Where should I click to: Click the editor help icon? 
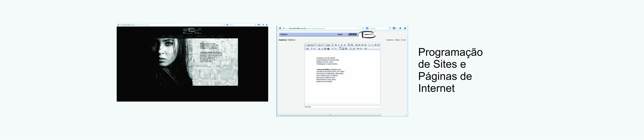(x=365, y=49)
